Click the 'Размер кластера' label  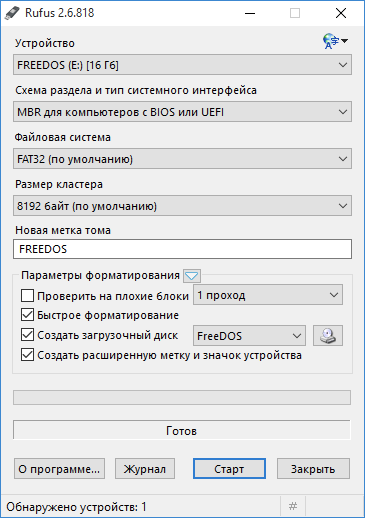(x=59, y=184)
